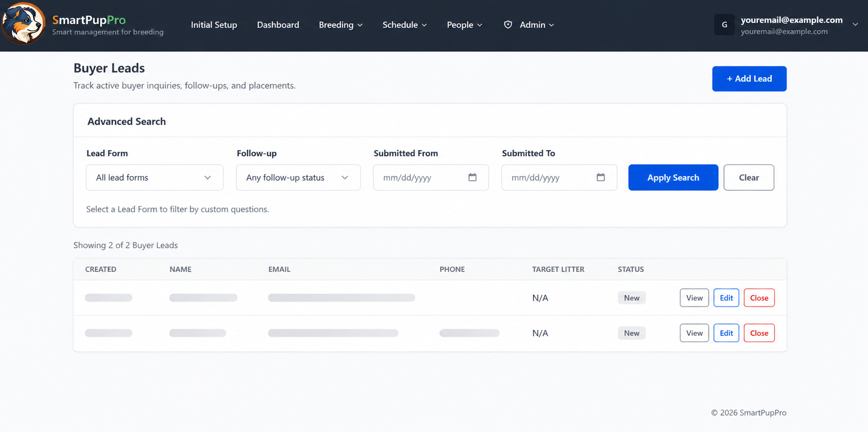Viewport: 868px width, 432px height.
Task: Click the PHONE column header
Action: tap(452, 269)
